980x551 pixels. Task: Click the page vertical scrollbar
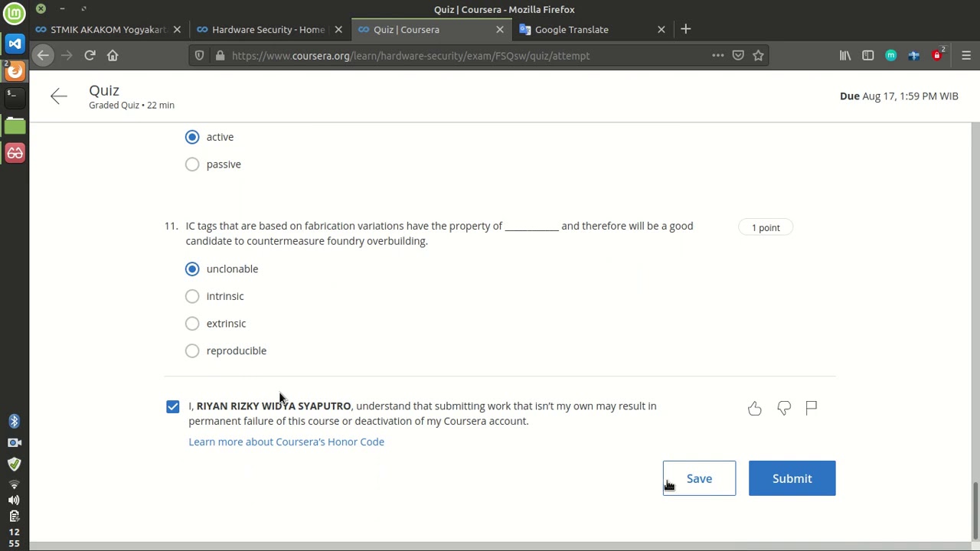pyautogui.click(x=975, y=511)
